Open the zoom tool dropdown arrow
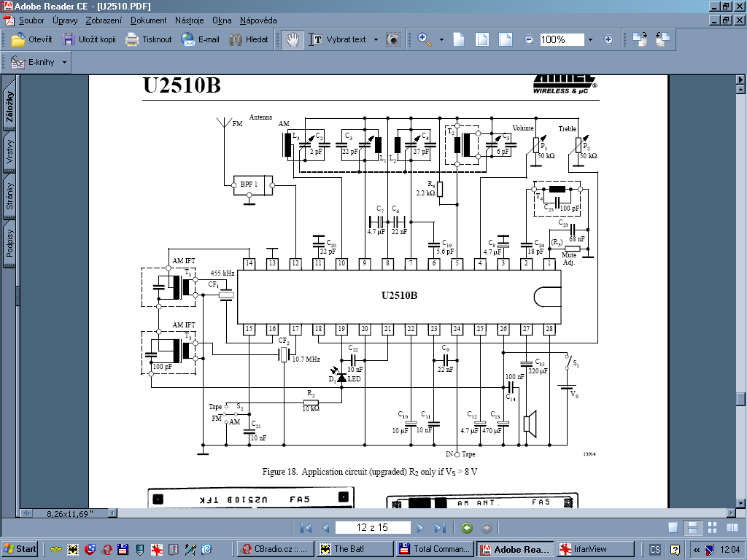Screen dimensions: 747x560 (441, 39)
